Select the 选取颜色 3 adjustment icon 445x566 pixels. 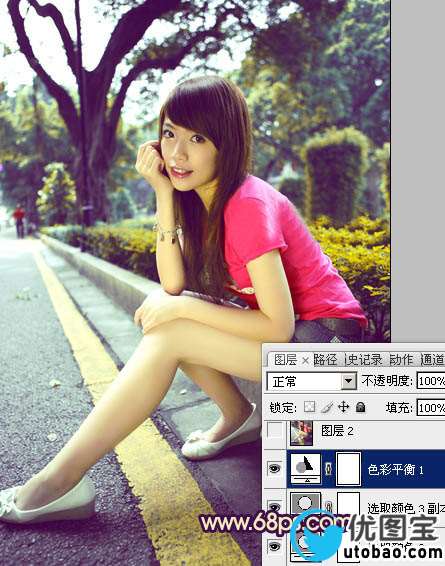click(x=306, y=504)
